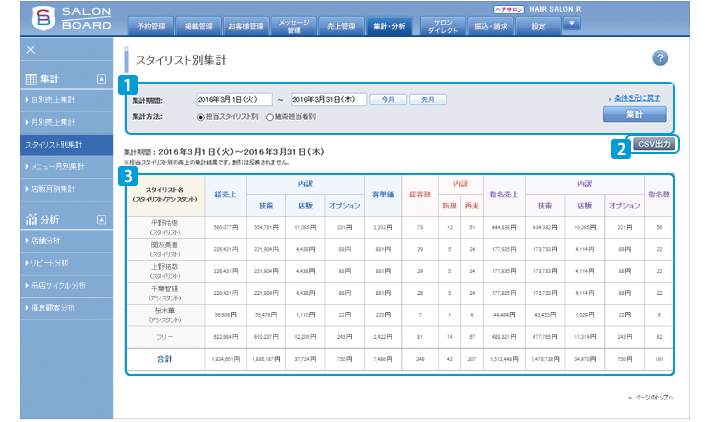This screenshot has width=710, height=422.
Task: Click the Salon Board logo icon
Action: (x=43, y=19)
